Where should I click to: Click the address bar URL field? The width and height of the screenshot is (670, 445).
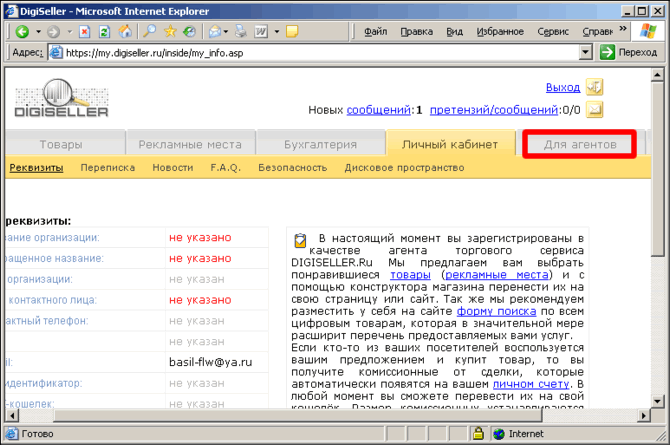coord(320,53)
